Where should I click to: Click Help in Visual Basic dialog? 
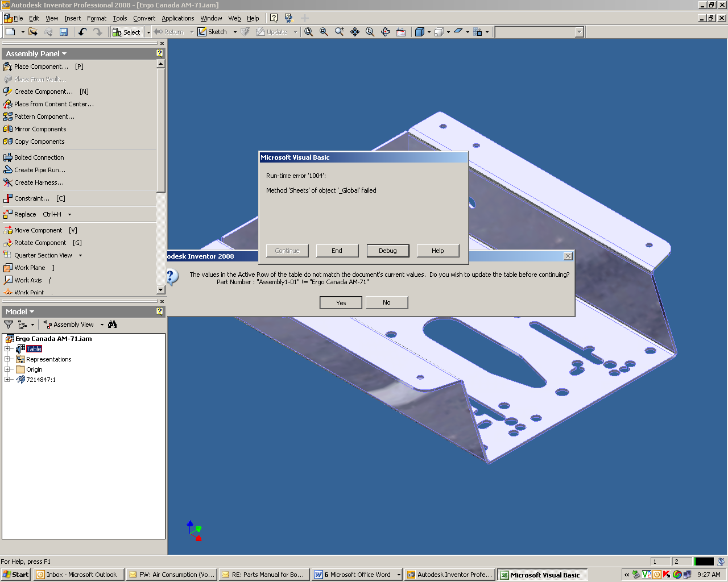[438, 251]
